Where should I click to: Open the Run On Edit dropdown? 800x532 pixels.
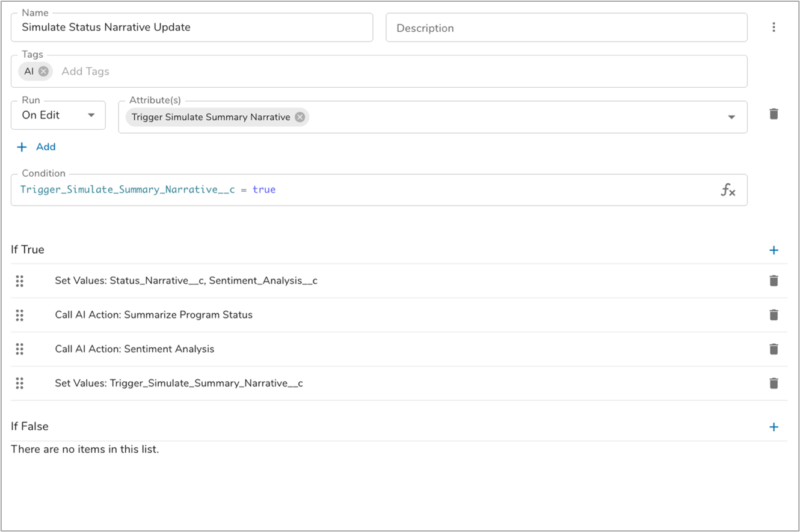pyautogui.click(x=58, y=115)
